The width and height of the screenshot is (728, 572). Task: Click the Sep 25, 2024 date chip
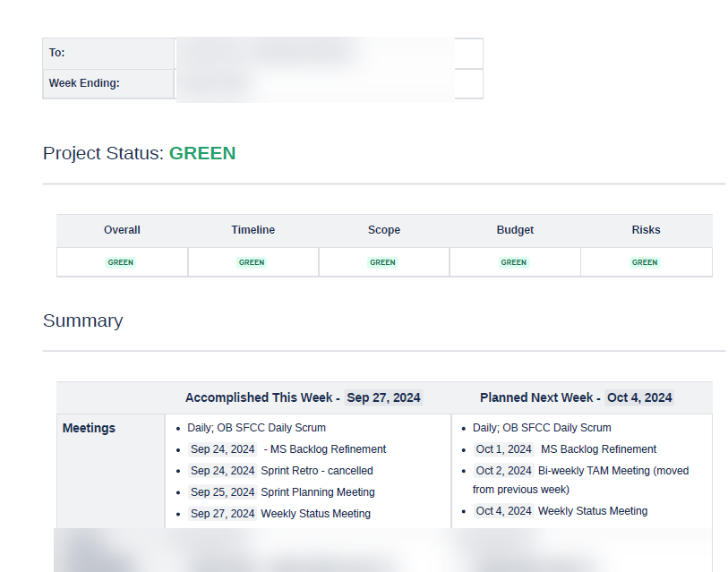point(222,492)
